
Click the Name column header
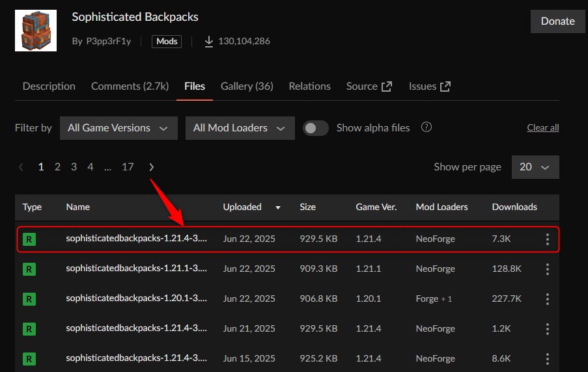[78, 207]
